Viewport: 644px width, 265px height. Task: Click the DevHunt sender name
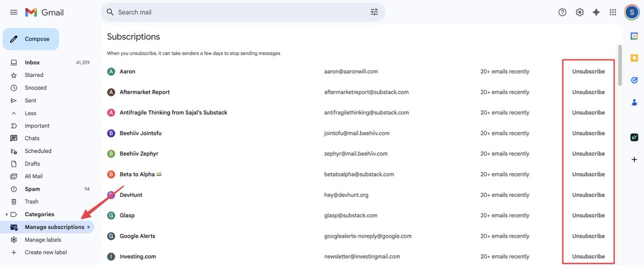coord(131,195)
